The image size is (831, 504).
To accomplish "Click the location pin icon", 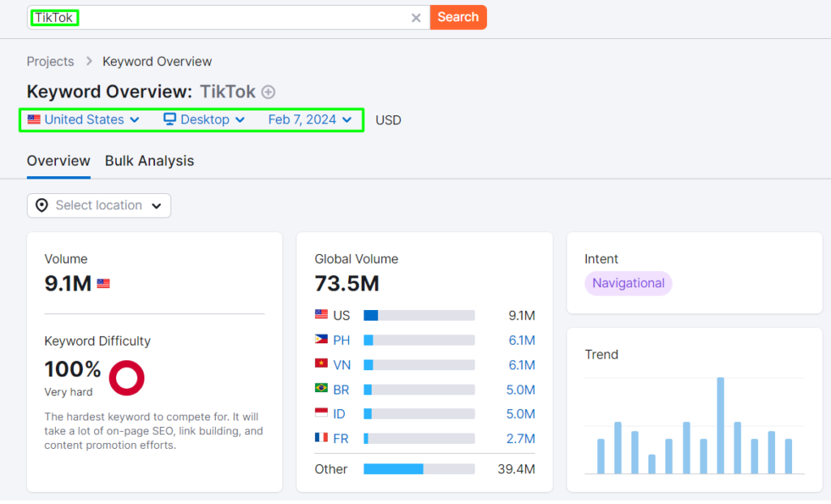I will click(x=42, y=205).
